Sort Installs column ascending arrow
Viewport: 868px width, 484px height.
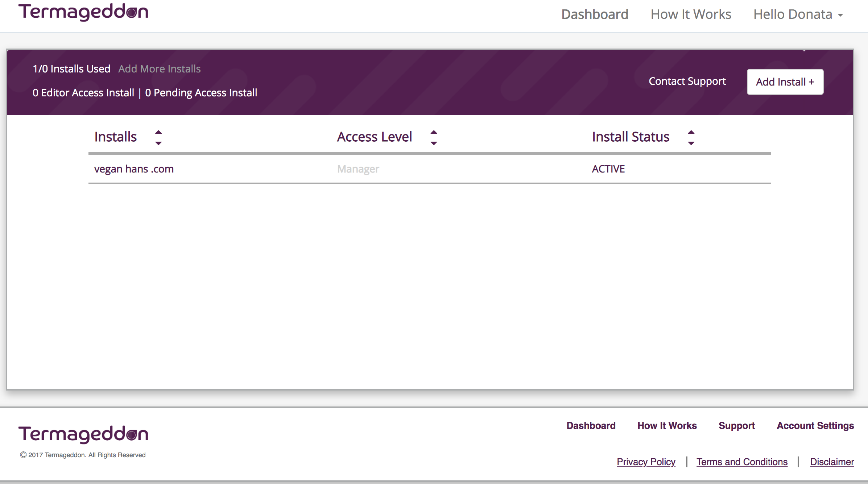158,132
